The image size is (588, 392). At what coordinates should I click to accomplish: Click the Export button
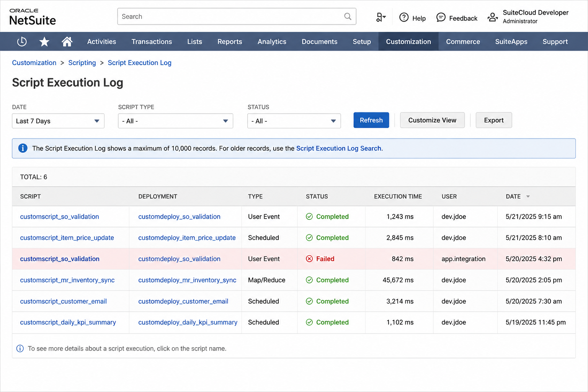494,120
